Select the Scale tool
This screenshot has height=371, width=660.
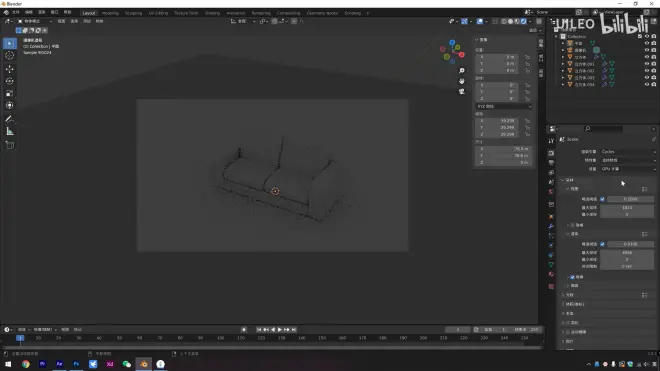pos(10,93)
